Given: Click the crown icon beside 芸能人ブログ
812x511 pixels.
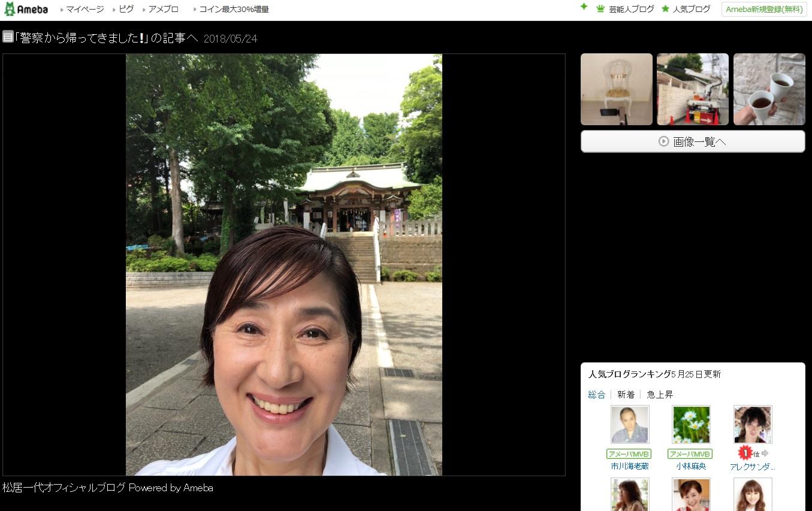Looking at the screenshot, I should pyautogui.click(x=600, y=9).
